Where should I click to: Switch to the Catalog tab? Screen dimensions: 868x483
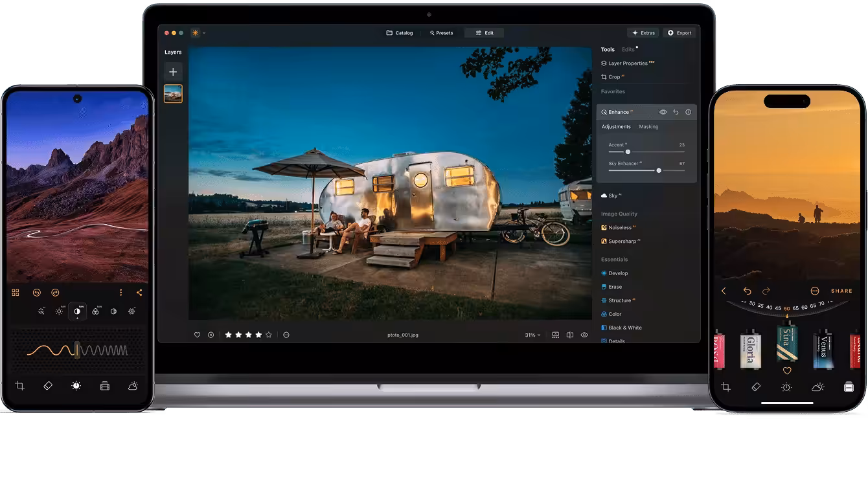(399, 32)
